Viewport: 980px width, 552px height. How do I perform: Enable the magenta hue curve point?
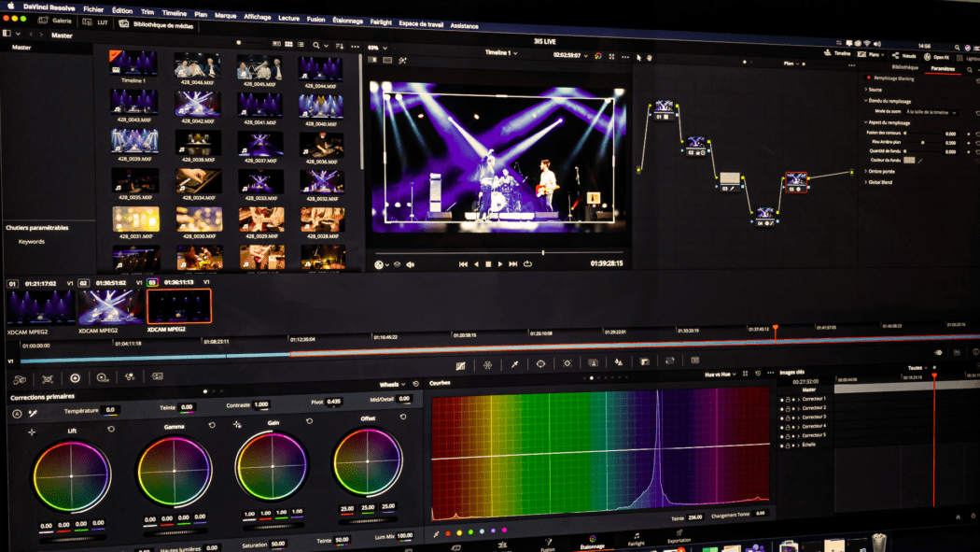click(504, 531)
